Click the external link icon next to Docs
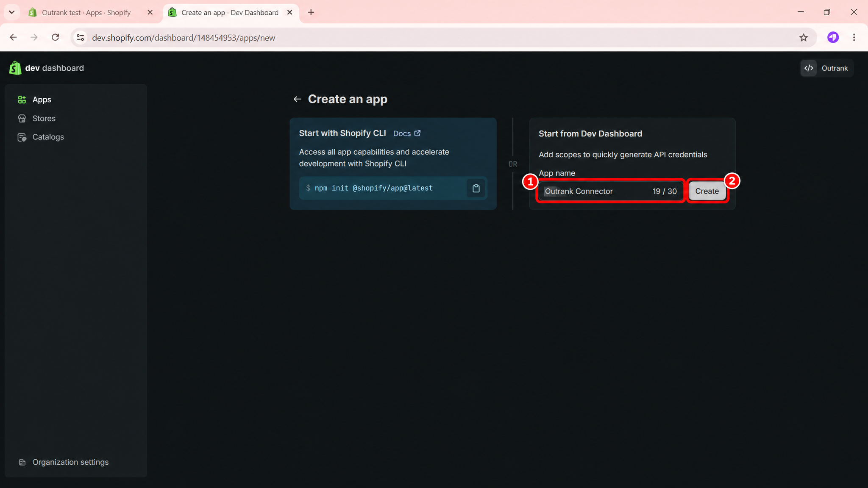The width and height of the screenshot is (868, 488). point(417,133)
